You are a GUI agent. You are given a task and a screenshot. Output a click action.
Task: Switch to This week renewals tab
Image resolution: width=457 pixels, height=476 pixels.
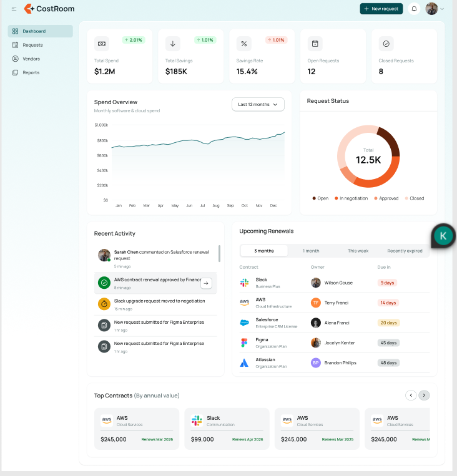[358, 251]
